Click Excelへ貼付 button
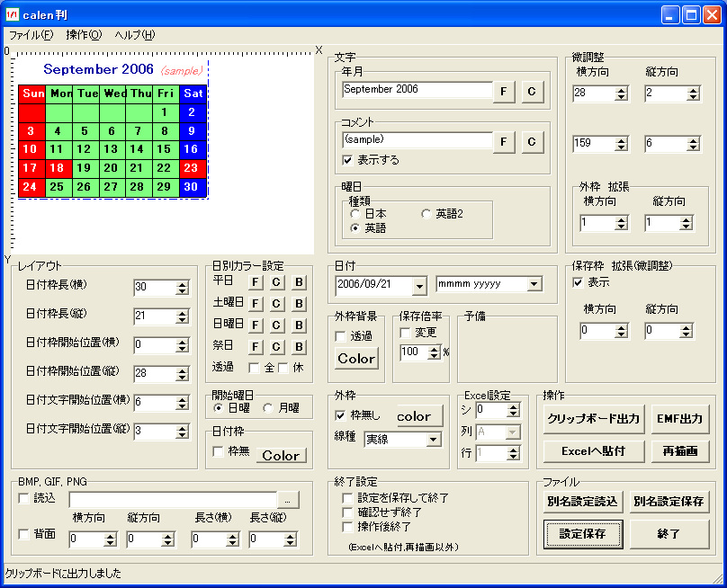Image resolution: width=727 pixels, height=588 pixels. (x=594, y=451)
